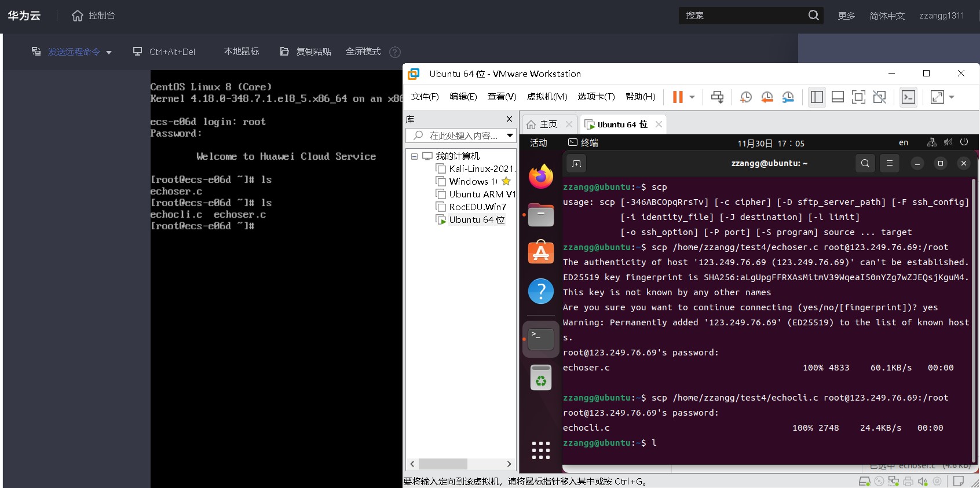980x488 pixels.
Task: Open the 终端 app menu in top bar
Action: point(583,142)
